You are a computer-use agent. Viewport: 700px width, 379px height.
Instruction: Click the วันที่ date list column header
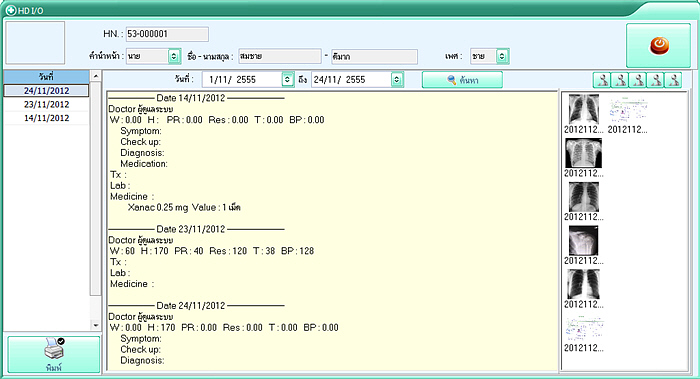click(46, 77)
